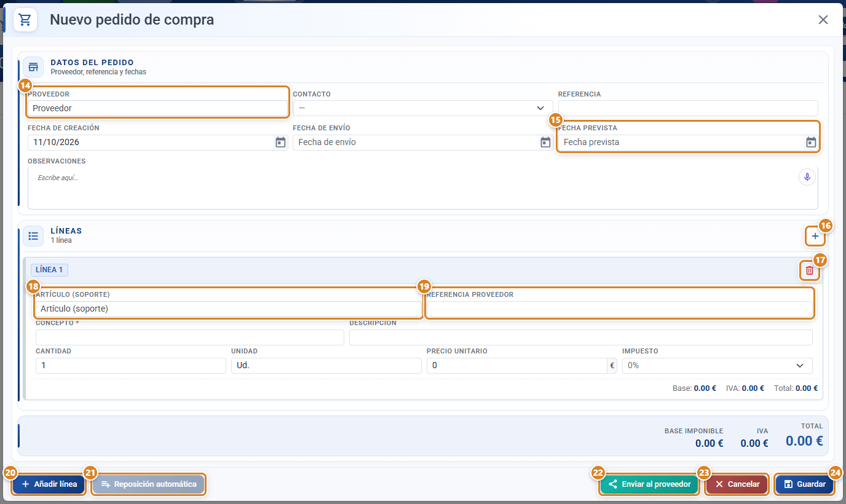Viewport: 846px width, 504px height.
Task: Click the Concepto input field
Action: [x=190, y=337]
